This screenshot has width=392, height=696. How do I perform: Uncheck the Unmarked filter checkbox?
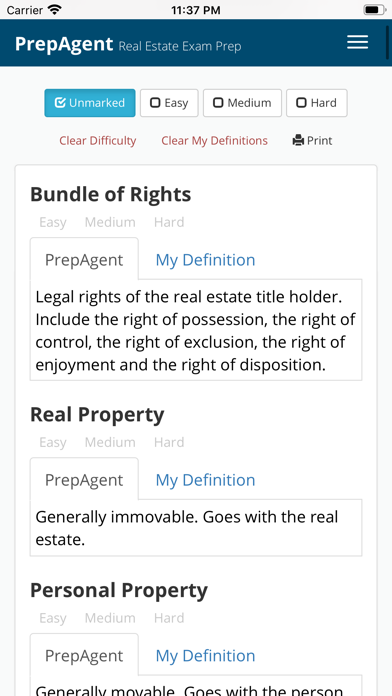pos(90,103)
